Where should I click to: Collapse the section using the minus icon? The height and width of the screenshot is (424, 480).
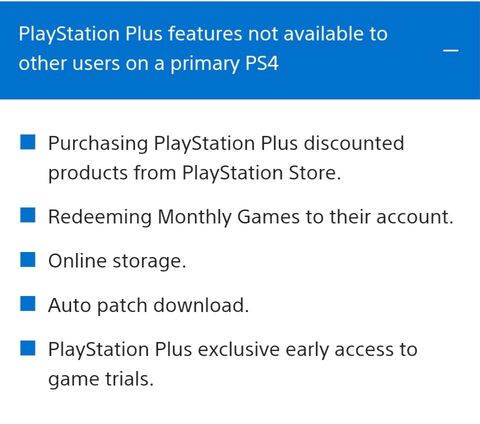point(451,50)
